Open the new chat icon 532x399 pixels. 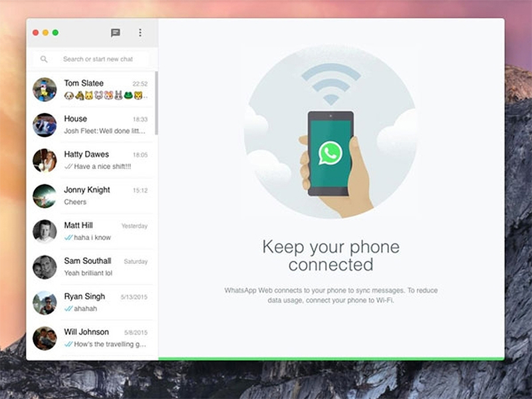(x=115, y=33)
